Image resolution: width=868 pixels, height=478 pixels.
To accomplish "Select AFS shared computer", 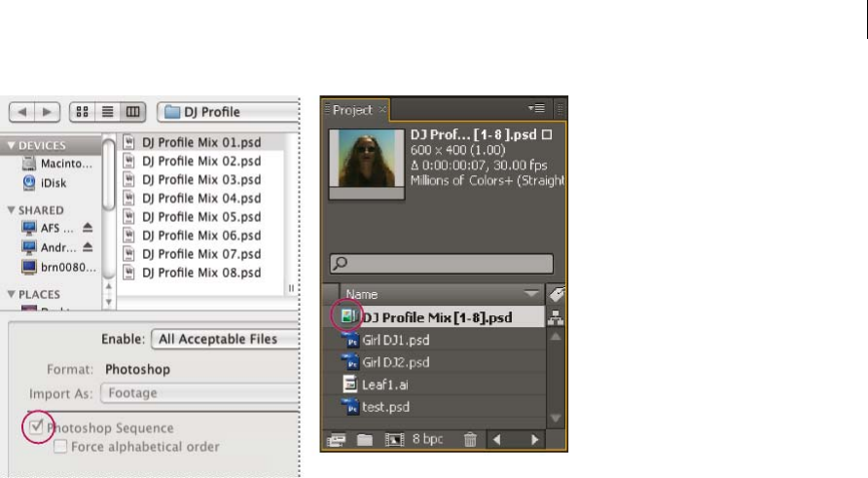I will click(x=48, y=228).
